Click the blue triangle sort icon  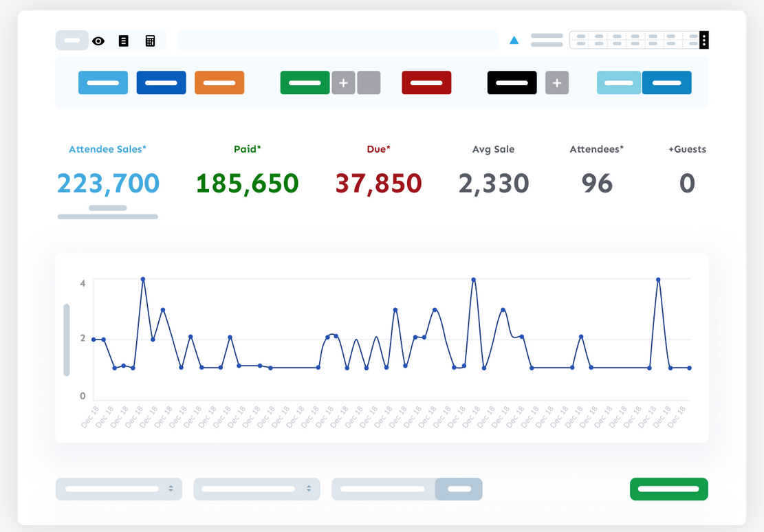pyautogui.click(x=514, y=41)
